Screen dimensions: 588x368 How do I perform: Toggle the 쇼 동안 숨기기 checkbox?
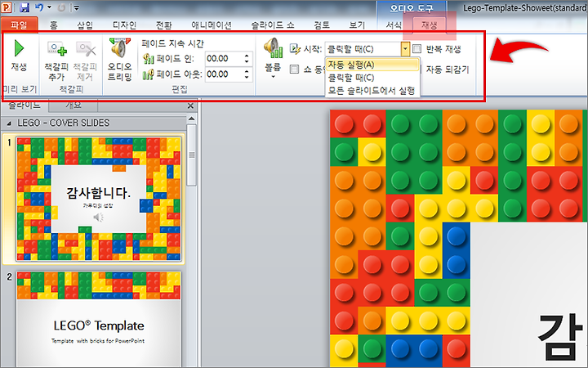pos(294,69)
